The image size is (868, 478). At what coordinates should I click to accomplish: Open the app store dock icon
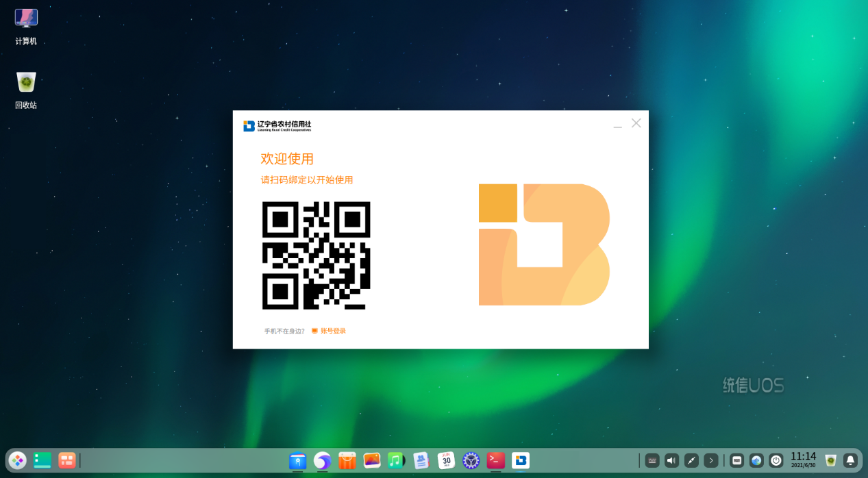(347, 461)
